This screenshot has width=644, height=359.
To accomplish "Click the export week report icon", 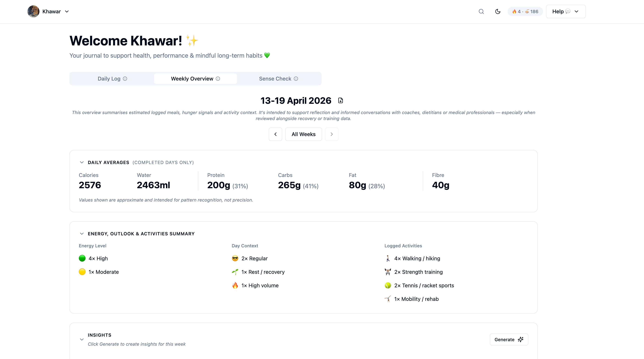I will coord(341,101).
